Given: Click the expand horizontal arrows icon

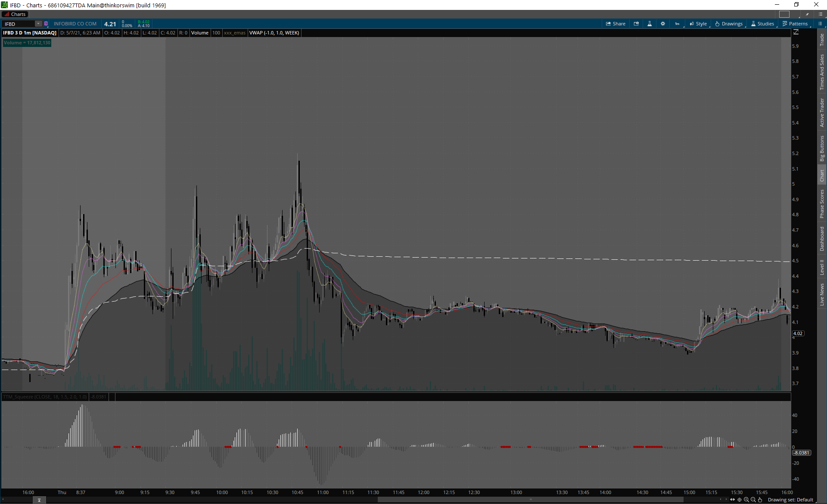Looking at the screenshot, I should coord(733,500).
